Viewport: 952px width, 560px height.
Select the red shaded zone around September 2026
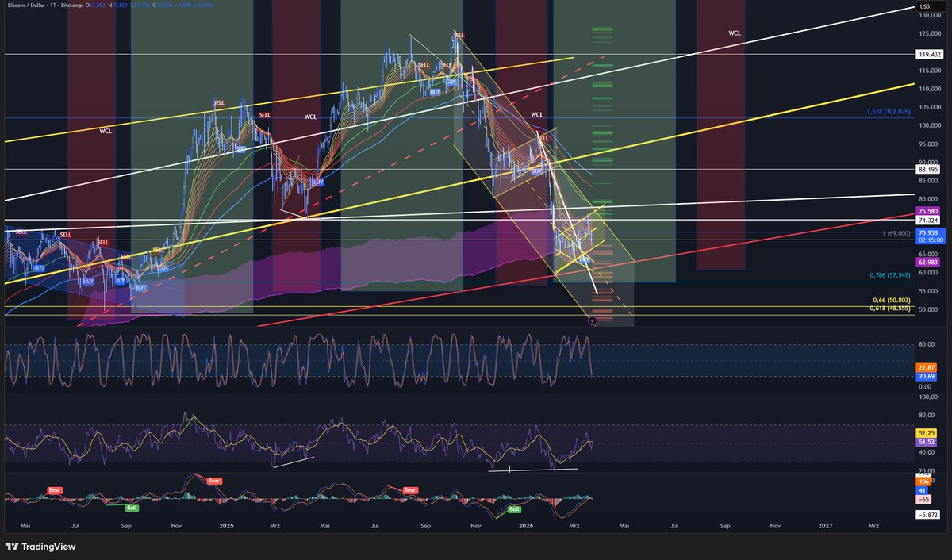tap(721, 135)
